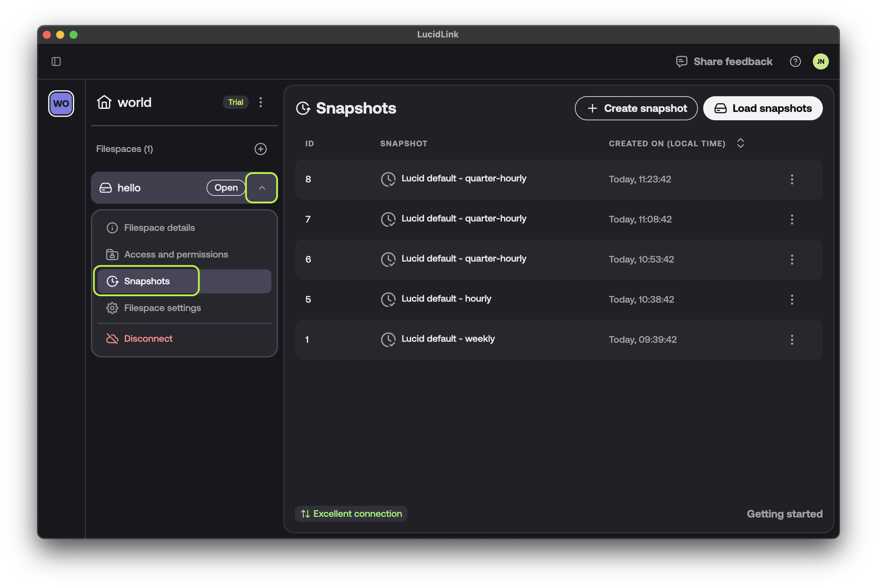Image resolution: width=877 pixels, height=588 pixels.
Task: Click the clock icon in snapshot 6 row
Action: point(388,260)
